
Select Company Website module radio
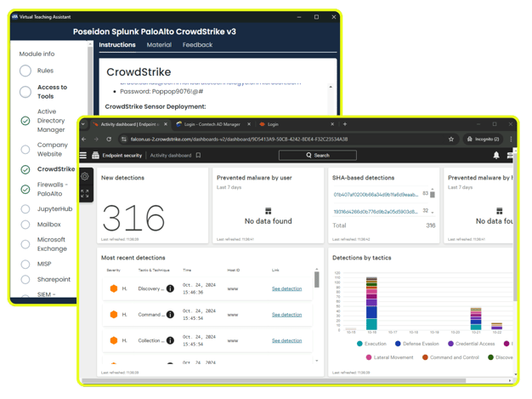25,150
